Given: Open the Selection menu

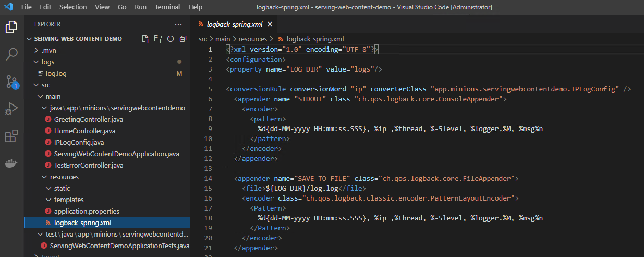Looking at the screenshot, I should point(73,7).
